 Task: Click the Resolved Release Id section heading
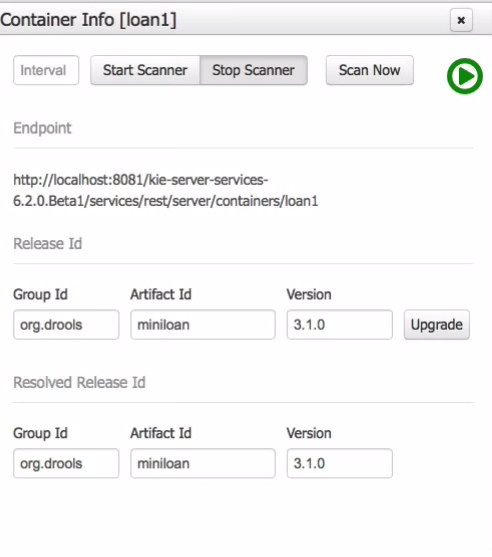click(x=79, y=383)
